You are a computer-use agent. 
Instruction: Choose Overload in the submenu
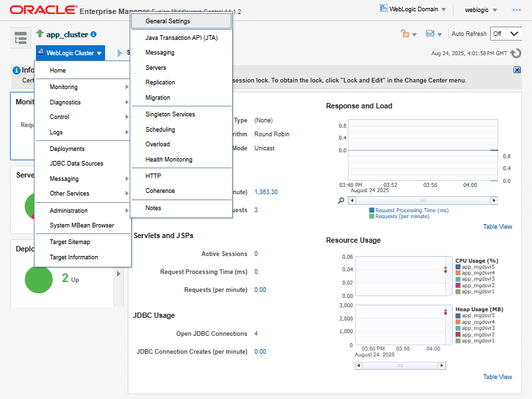tap(181, 144)
